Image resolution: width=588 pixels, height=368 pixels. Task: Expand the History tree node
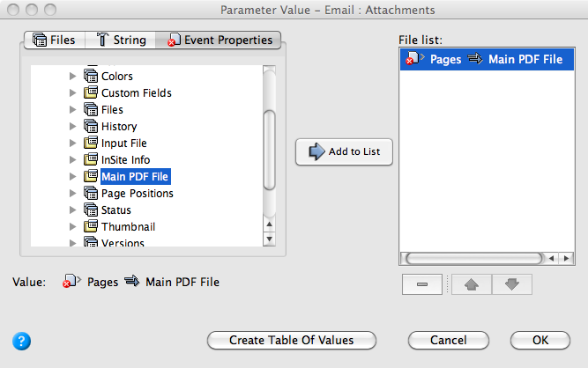73,126
